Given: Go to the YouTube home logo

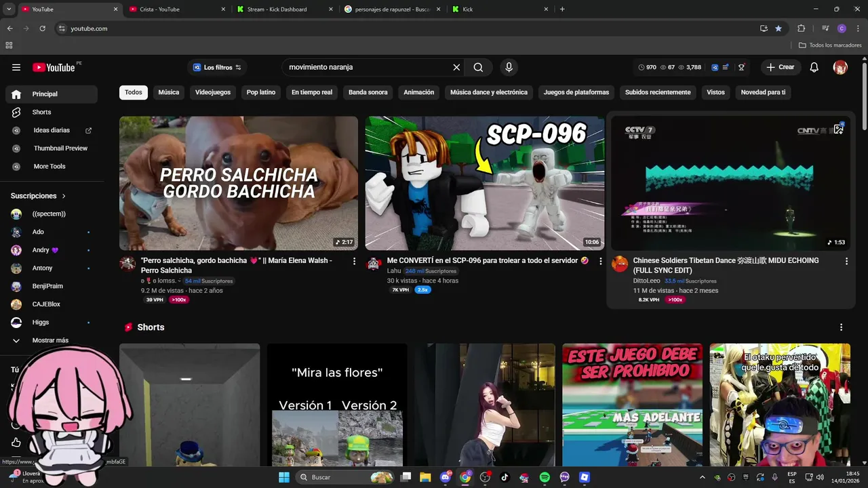Looking at the screenshot, I should (54, 67).
